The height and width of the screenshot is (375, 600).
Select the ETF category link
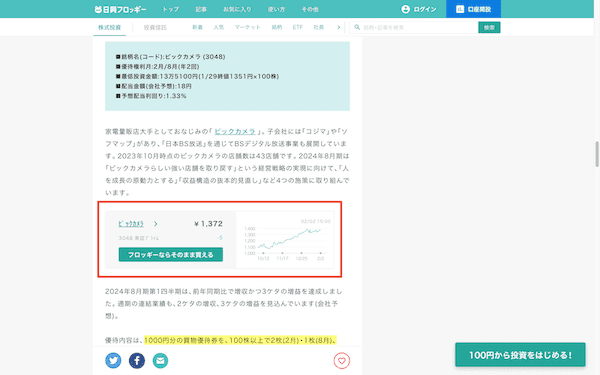click(298, 27)
